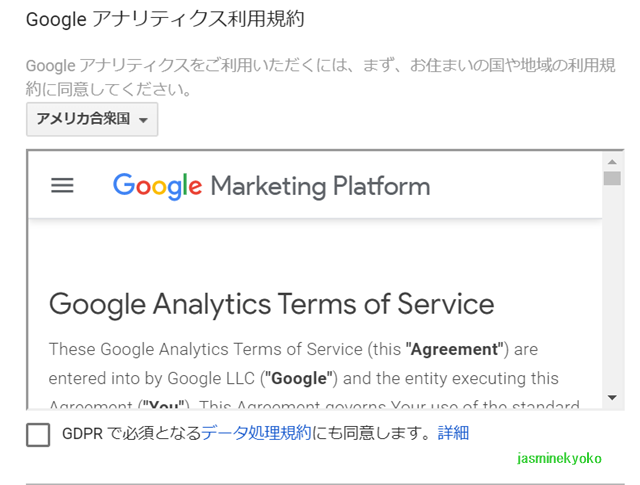Click the Japanese instruction text above country selector
The width and height of the screenshot is (640, 485).
pos(320,77)
